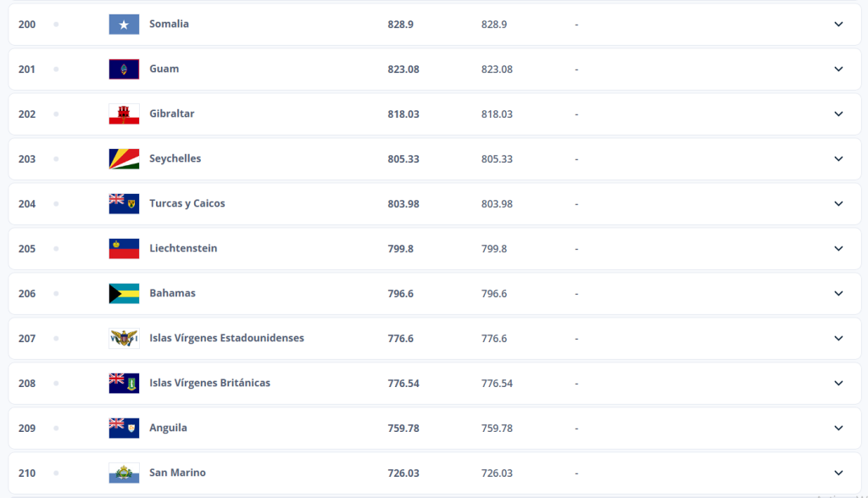Click the Seychelles flag icon
The height and width of the screenshot is (498, 868).
click(124, 159)
